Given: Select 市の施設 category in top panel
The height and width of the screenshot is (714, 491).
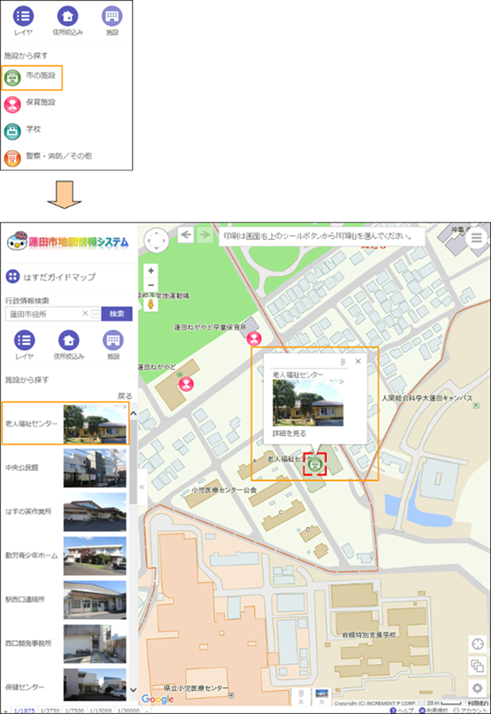Looking at the screenshot, I should tap(31, 78).
